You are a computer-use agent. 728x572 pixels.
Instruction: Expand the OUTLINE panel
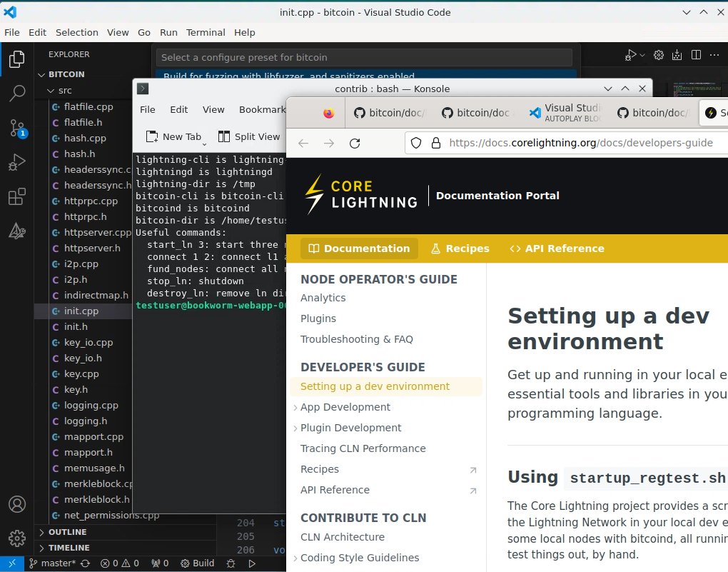[68, 532]
